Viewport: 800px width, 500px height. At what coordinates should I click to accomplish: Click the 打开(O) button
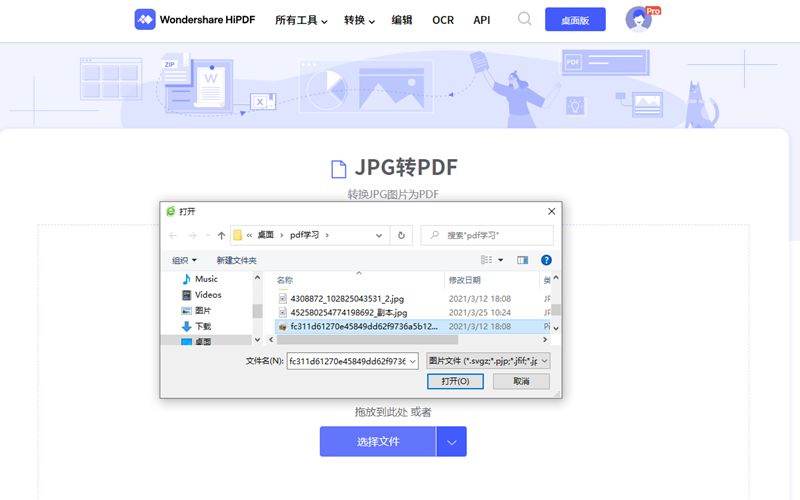(455, 382)
